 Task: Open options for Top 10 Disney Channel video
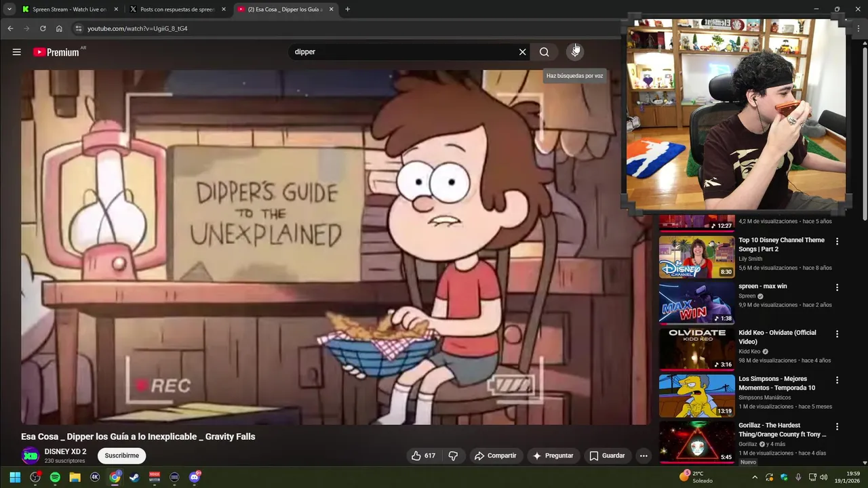click(x=837, y=241)
